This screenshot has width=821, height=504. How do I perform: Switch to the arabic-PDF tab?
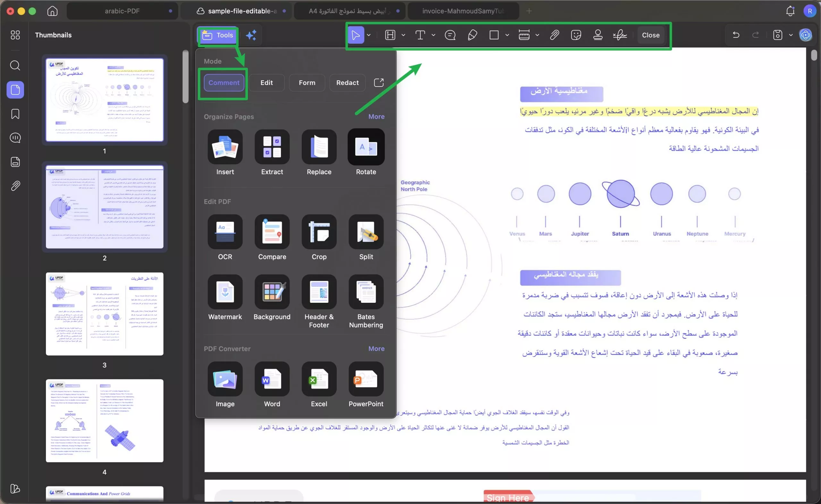(122, 11)
